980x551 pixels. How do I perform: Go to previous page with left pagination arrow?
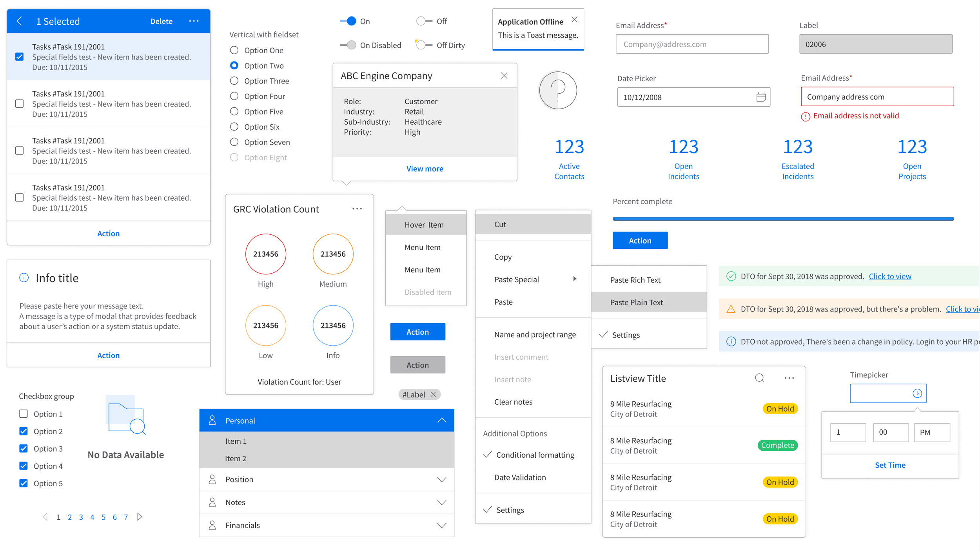pos(45,517)
